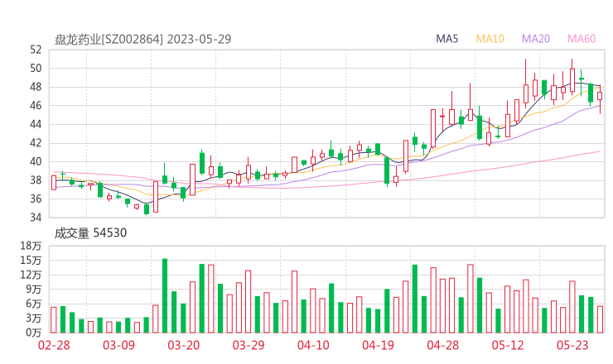Image resolution: width=613 pixels, height=364 pixels.
Task: Click the 46 price axis label
Action: click(x=36, y=105)
